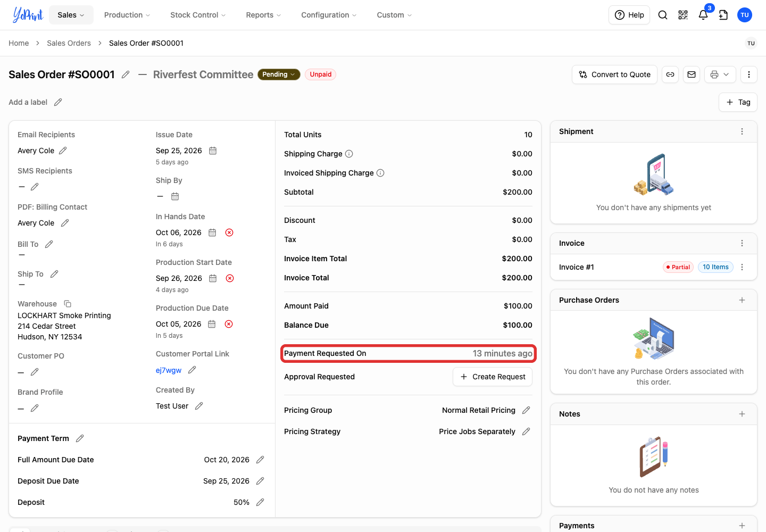Open the Configuration dropdown menu
The image size is (766, 532).
329,15
